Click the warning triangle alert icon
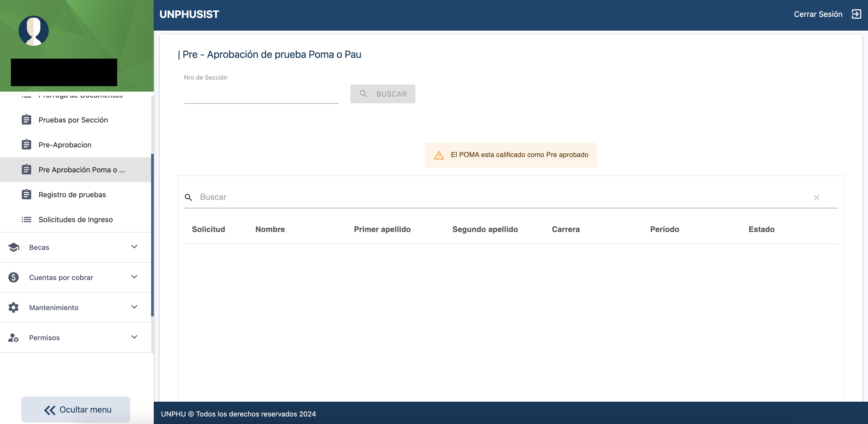The width and height of the screenshot is (868, 424). tap(439, 155)
